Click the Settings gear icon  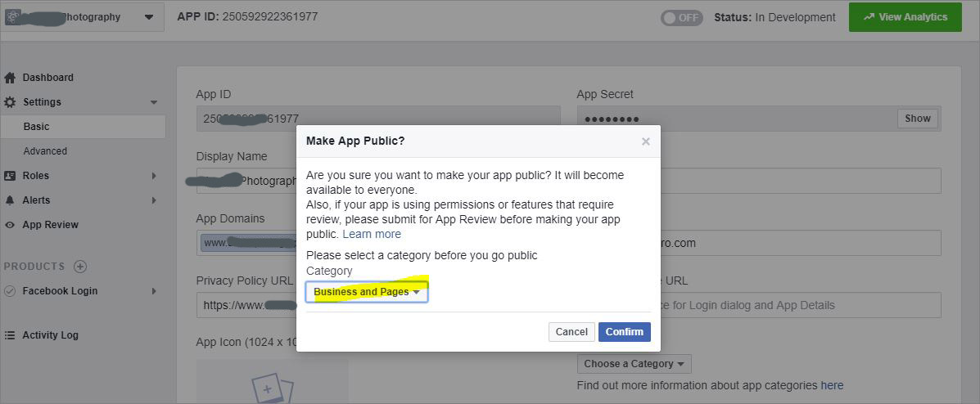coord(10,101)
